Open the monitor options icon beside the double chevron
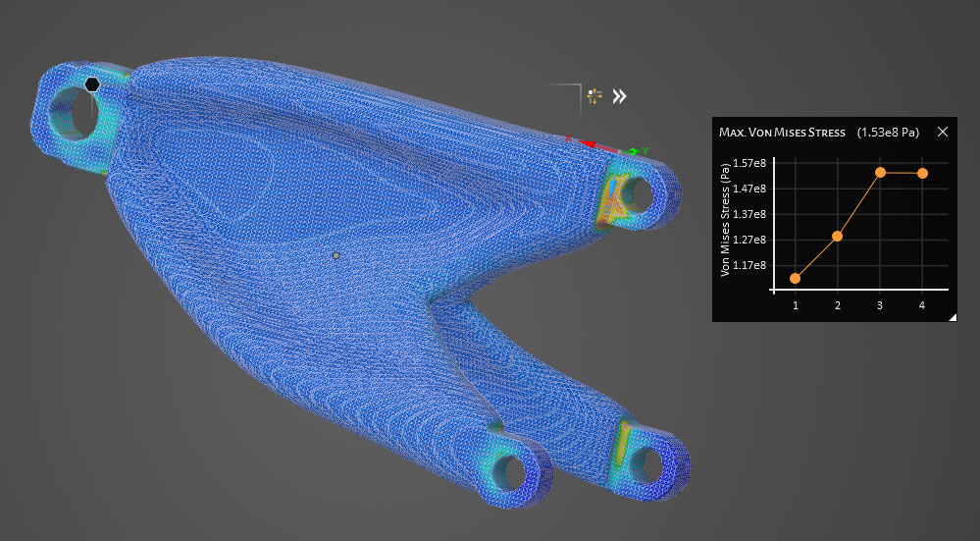980x541 pixels. point(594,96)
